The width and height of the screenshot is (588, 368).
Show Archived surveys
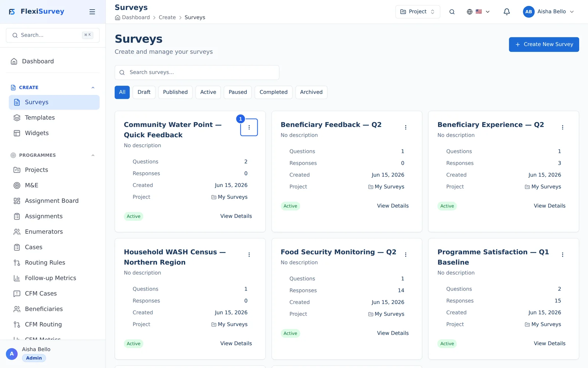311,92
